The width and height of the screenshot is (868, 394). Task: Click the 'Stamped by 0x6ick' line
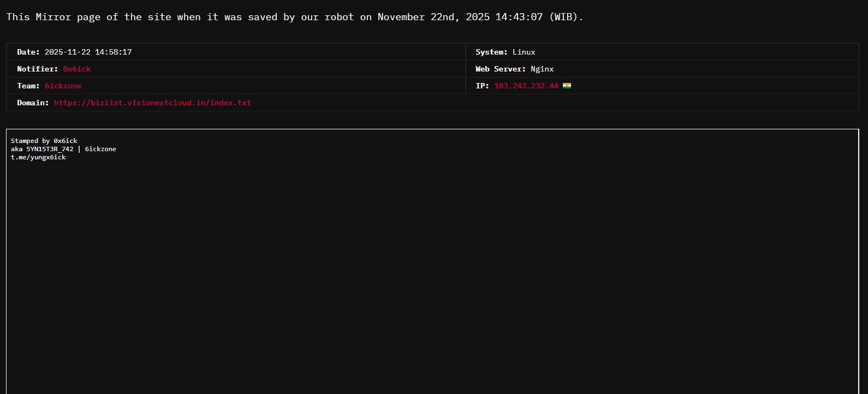pyautogui.click(x=44, y=141)
